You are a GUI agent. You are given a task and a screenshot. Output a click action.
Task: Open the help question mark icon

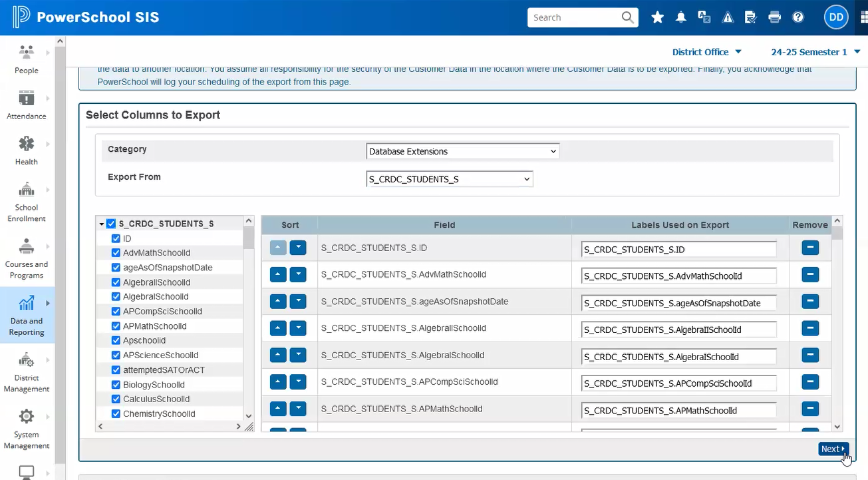[798, 18]
